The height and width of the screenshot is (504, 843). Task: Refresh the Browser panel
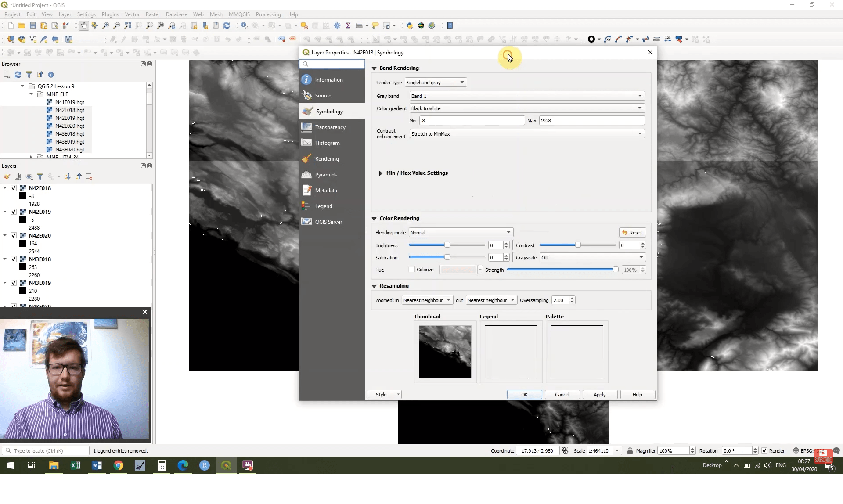18,75
